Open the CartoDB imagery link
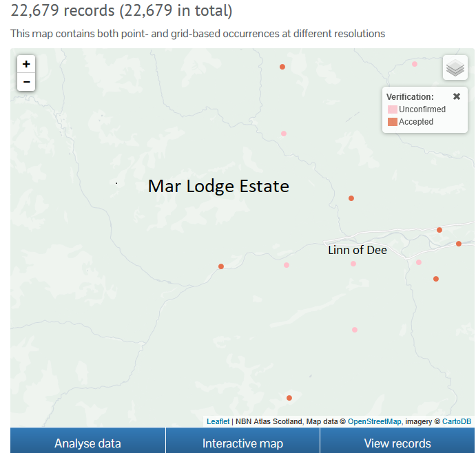476x453 pixels. [x=456, y=421]
